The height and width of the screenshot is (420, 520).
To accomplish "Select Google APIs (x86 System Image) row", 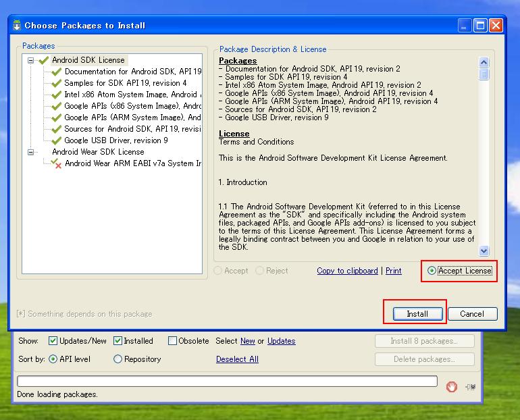I will pyautogui.click(x=133, y=106).
